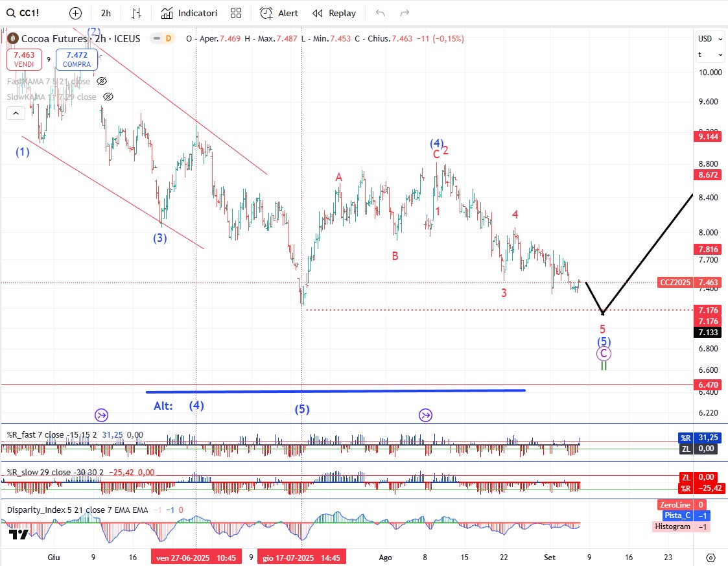Select the red wave label A
Screen dimensions: 728x566
coord(339,177)
